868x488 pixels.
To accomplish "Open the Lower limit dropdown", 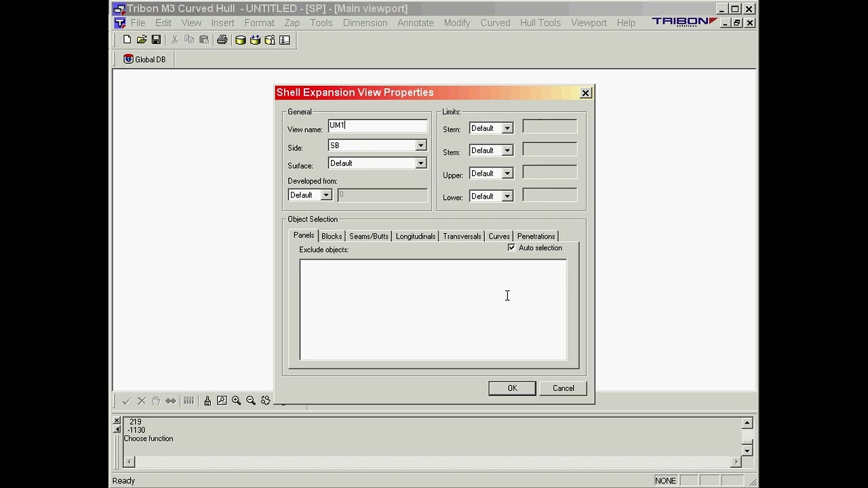I will [507, 197].
